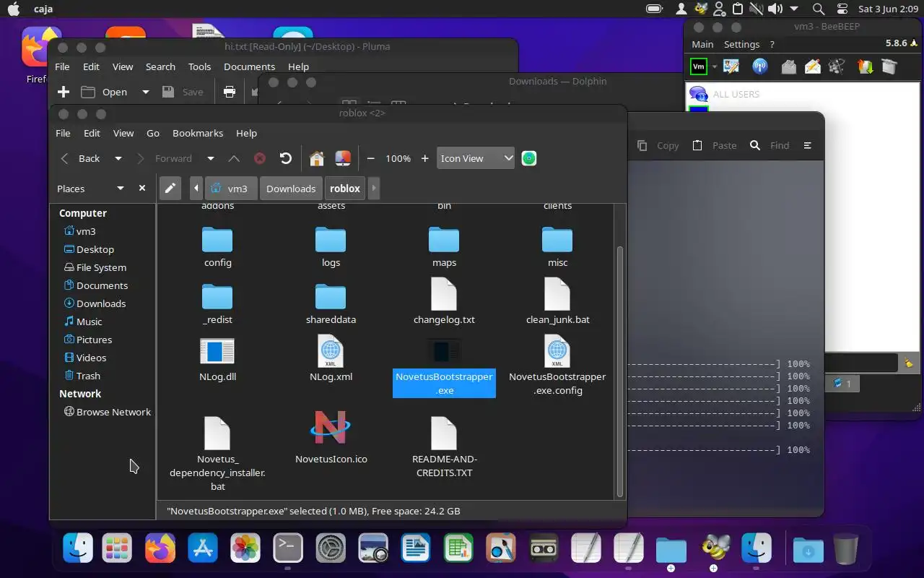Open the Back history dropdown arrow
Image resolution: width=924 pixels, height=578 pixels.
(x=118, y=158)
